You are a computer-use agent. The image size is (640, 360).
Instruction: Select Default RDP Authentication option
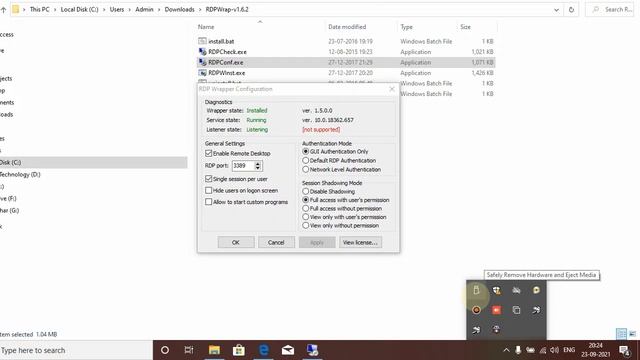305,160
